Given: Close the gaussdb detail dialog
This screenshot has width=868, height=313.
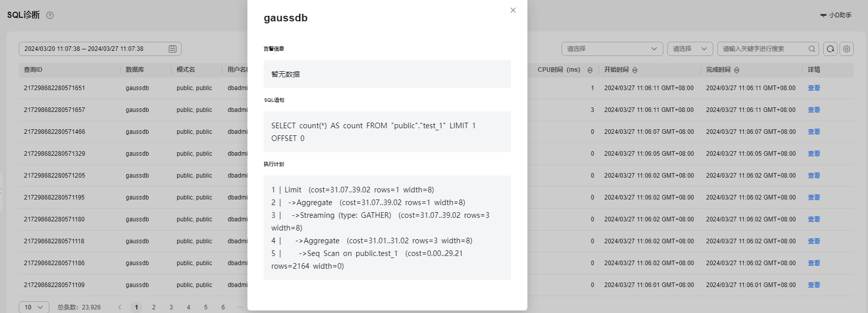Looking at the screenshot, I should 513,10.
